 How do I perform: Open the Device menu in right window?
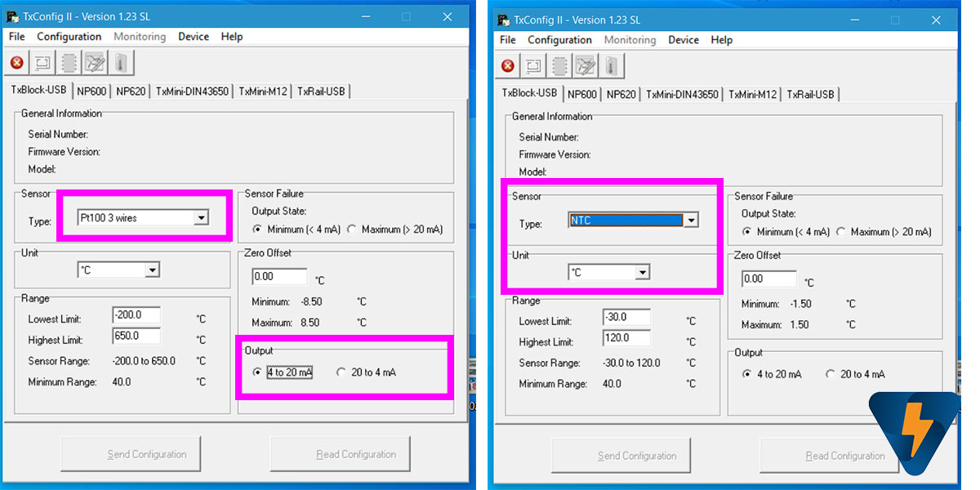[x=684, y=40]
